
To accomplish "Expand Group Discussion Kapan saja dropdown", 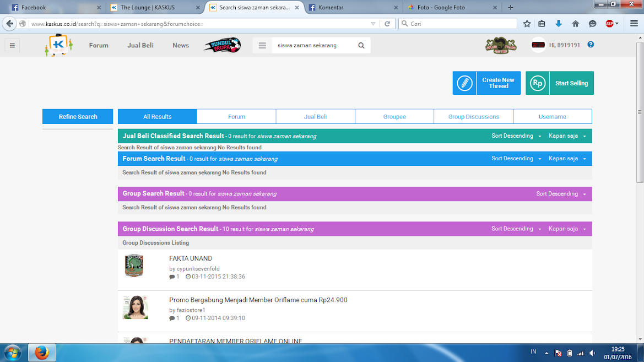I will click(x=567, y=229).
